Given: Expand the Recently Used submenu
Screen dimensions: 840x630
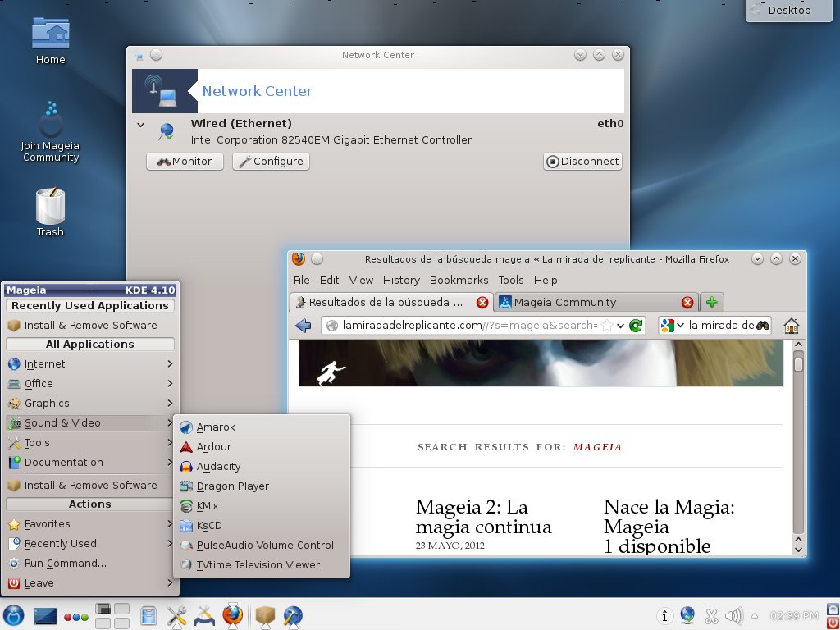Looking at the screenshot, I should pos(90,544).
